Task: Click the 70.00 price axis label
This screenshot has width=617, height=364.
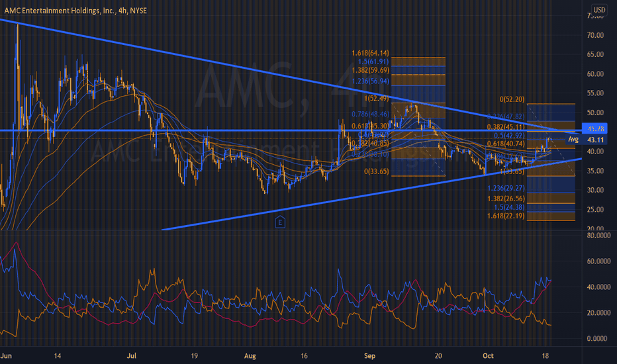Action: (x=595, y=36)
